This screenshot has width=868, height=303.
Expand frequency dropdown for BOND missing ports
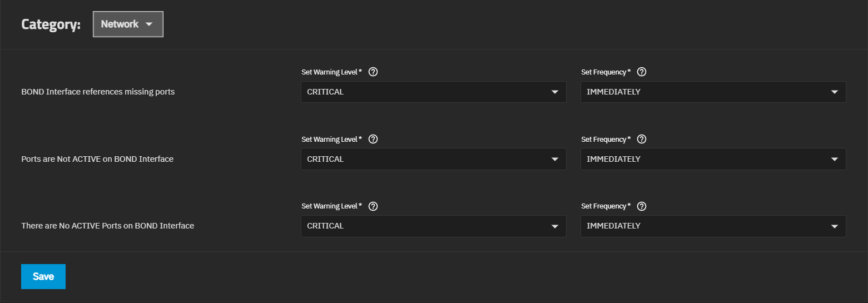[713, 92]
